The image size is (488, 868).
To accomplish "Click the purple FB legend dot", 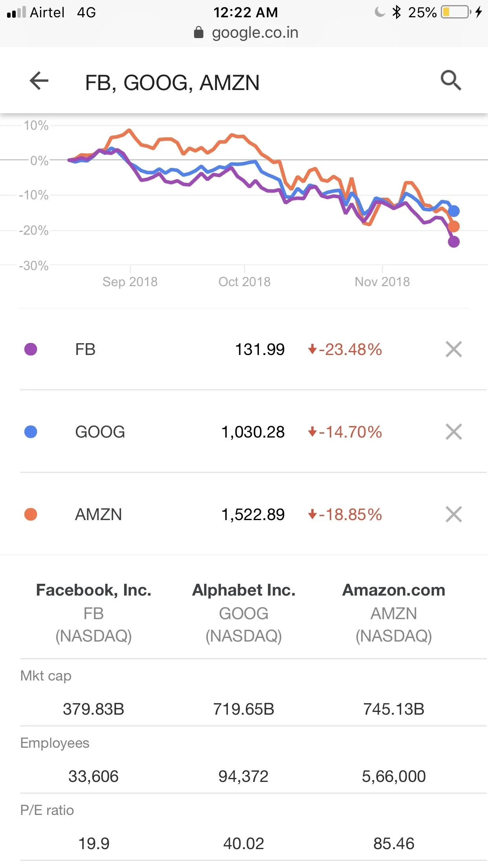I will tap(31, 349).
